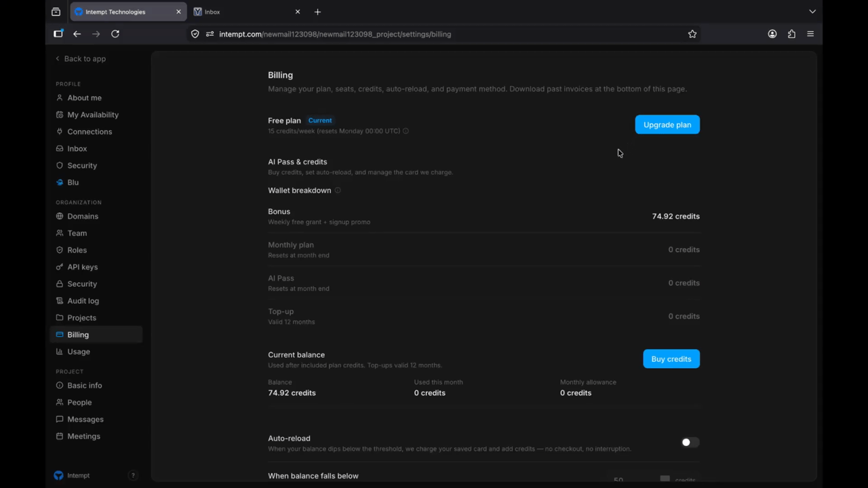Open the browser hamburger menu

coord(810,34)
